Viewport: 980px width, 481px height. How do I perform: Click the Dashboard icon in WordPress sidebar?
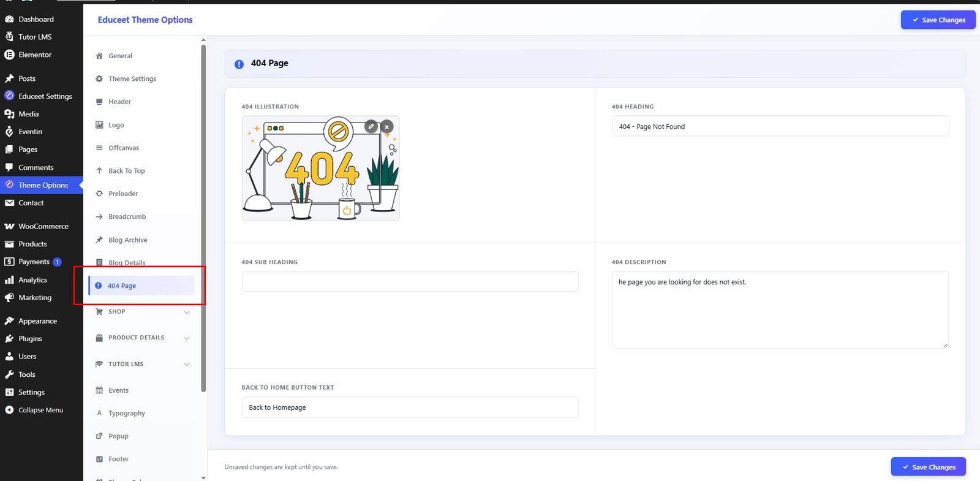pyautogui.click(x=9, y=19)
